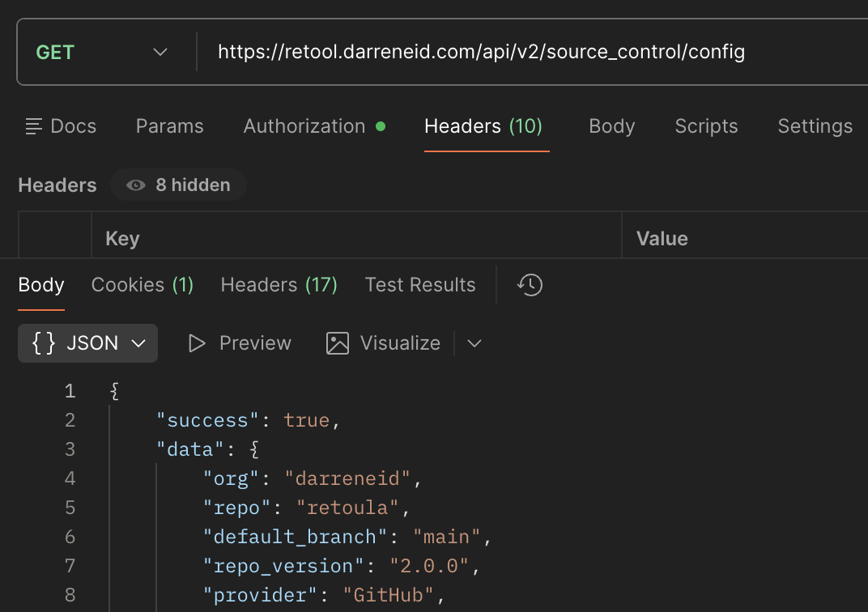This screenshot has height=612, width=868.
Task: Go to the request Settings tab
Action: coord(815,126)
